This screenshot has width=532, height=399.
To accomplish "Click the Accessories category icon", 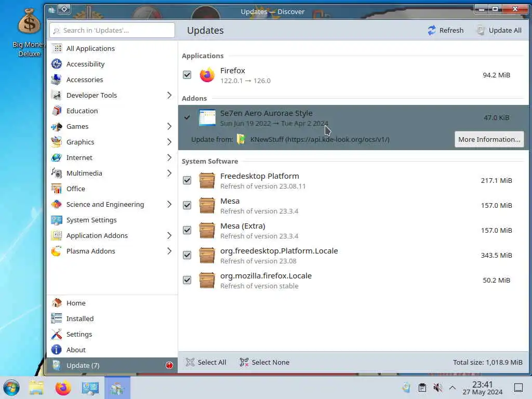I will (57, 79).
